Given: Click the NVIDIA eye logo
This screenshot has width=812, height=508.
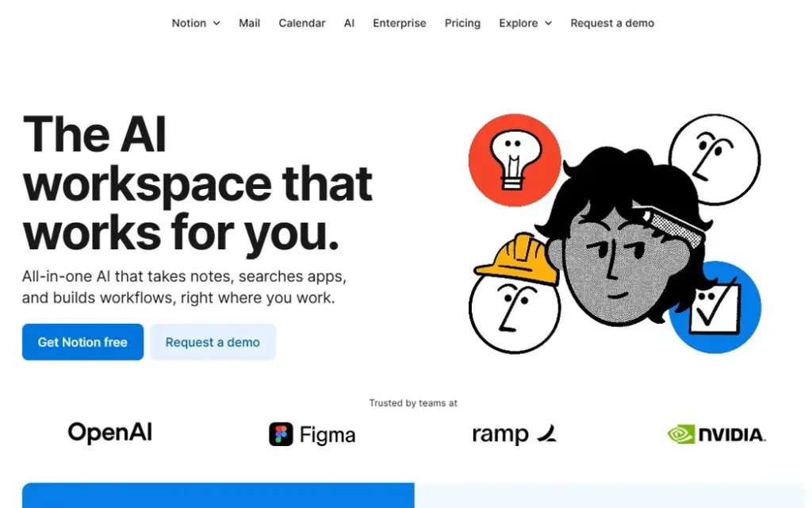Looking at the screenshot, I should (680, 434).
